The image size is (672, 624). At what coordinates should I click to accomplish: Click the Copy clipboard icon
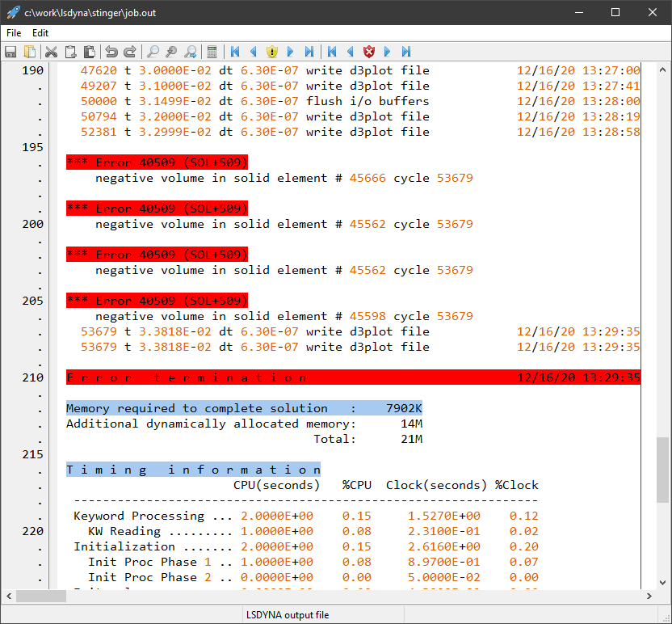pyautogui.click(x=71, y=52)
